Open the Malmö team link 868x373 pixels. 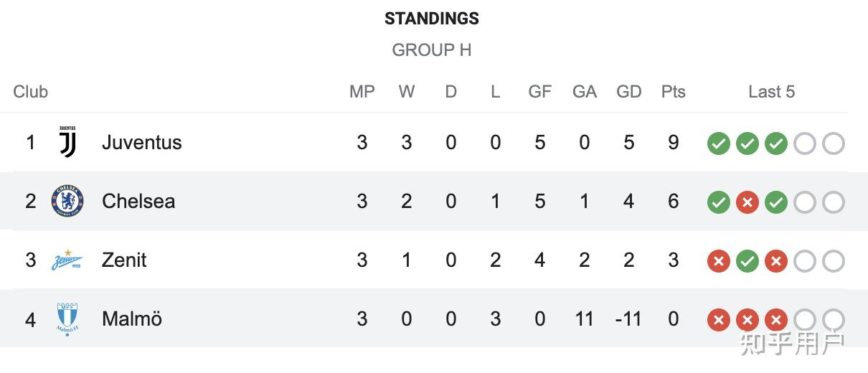[132, 318]
